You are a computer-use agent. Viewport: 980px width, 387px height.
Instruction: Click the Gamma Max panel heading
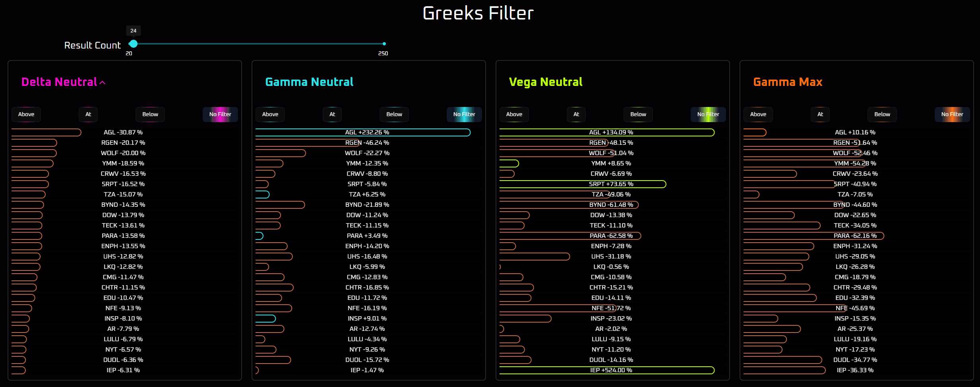[788, 82]
